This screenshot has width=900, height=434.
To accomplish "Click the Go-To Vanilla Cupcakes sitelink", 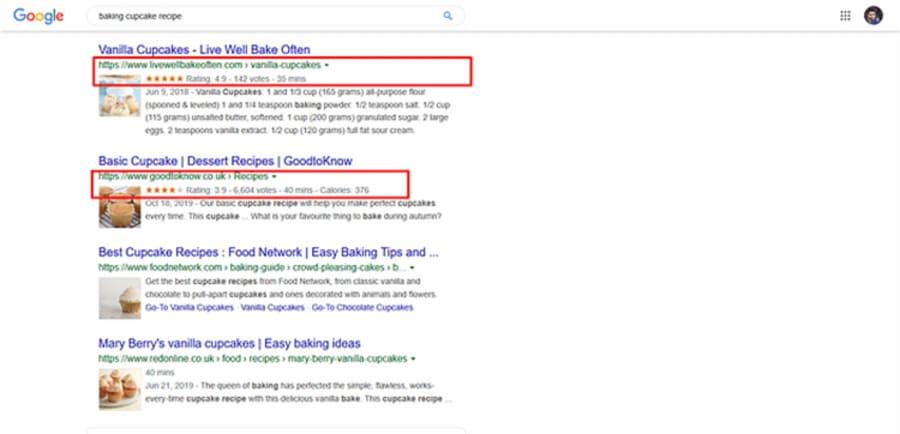I will click(189, 308).
